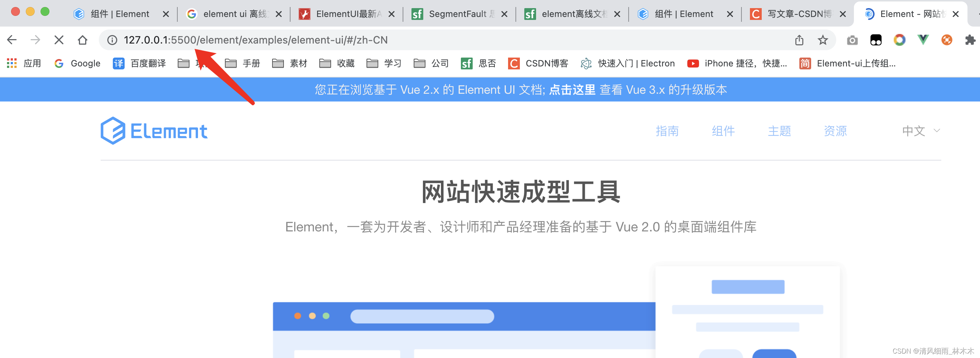This screenshot has height=358, width=980.
Task: Open the CSDN博客 bookmark
Action: [538, 63]
